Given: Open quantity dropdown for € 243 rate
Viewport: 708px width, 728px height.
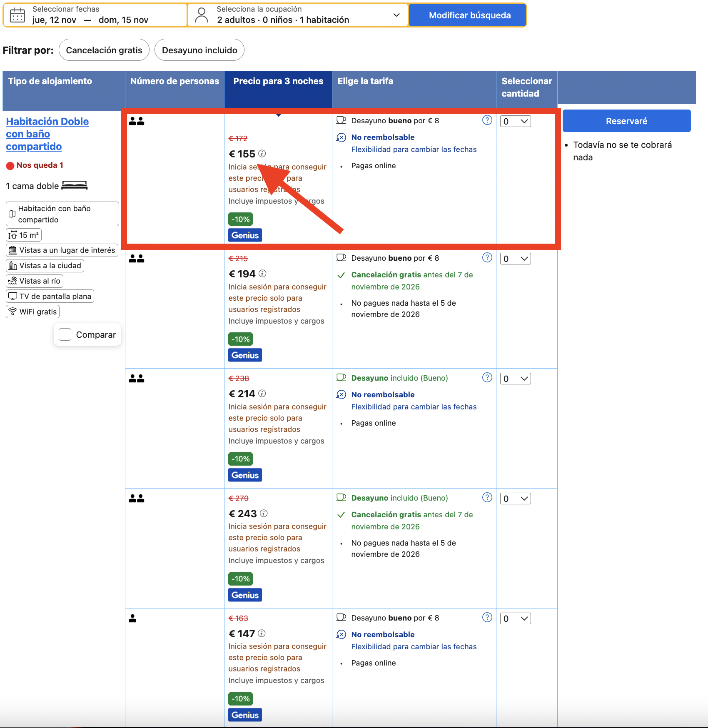Looking at the screenshot, I should [515, 499].
